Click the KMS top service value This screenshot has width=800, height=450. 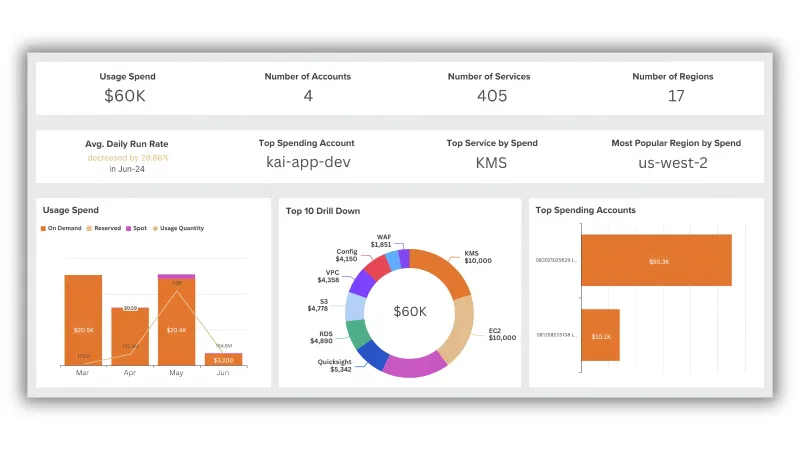pyautogui.click(x=491, y=163)
